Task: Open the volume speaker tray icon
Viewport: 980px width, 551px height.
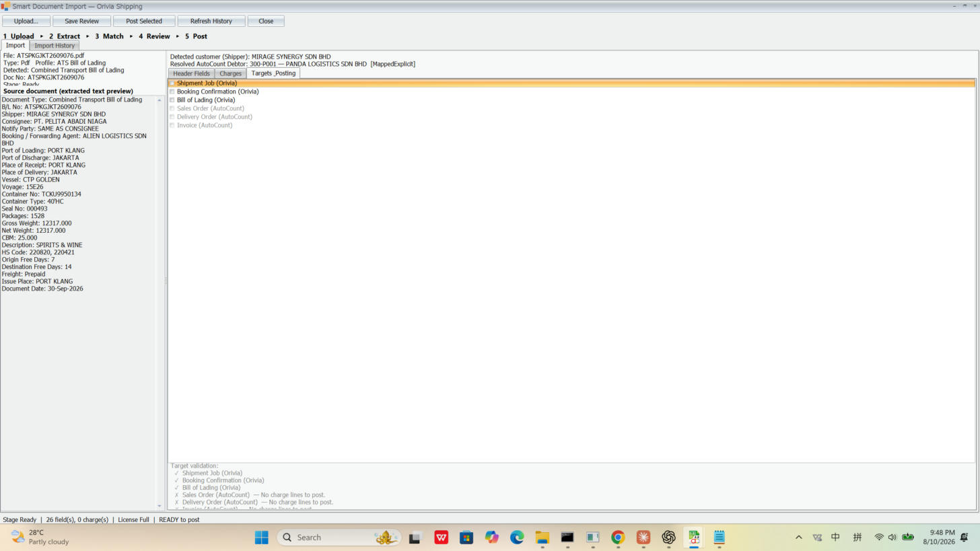Action: 893,537
